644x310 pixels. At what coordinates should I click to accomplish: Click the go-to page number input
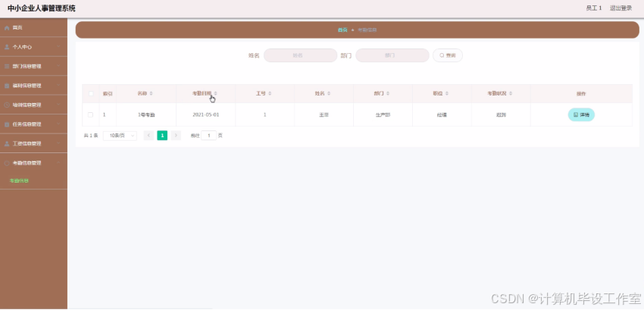coord(208,135)
